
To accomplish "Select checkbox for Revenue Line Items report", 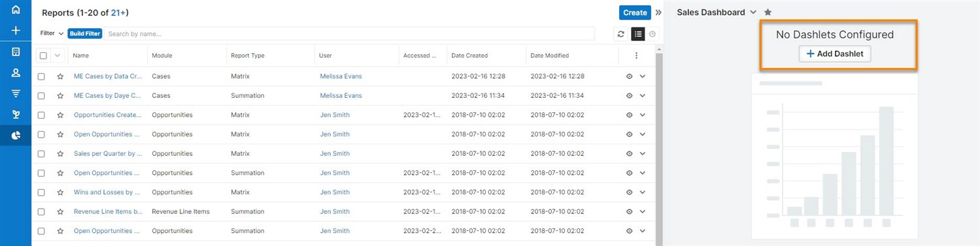I will coord(41,212).
